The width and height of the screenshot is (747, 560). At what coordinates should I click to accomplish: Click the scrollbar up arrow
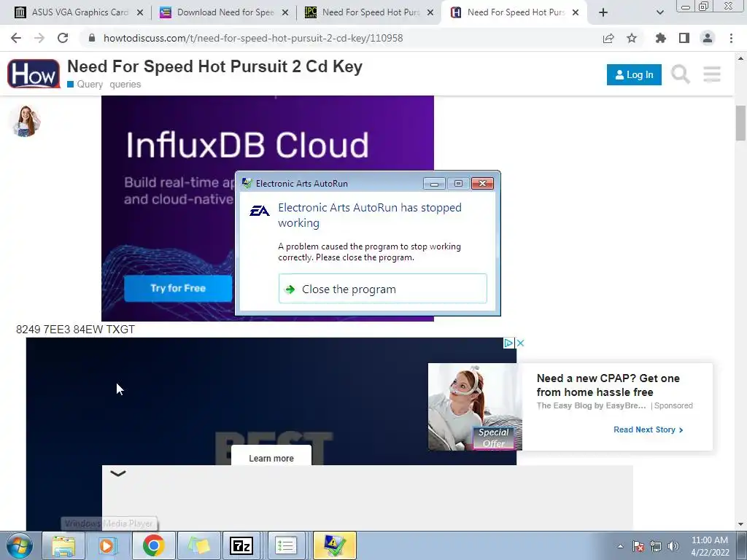[x=740, y=58]
